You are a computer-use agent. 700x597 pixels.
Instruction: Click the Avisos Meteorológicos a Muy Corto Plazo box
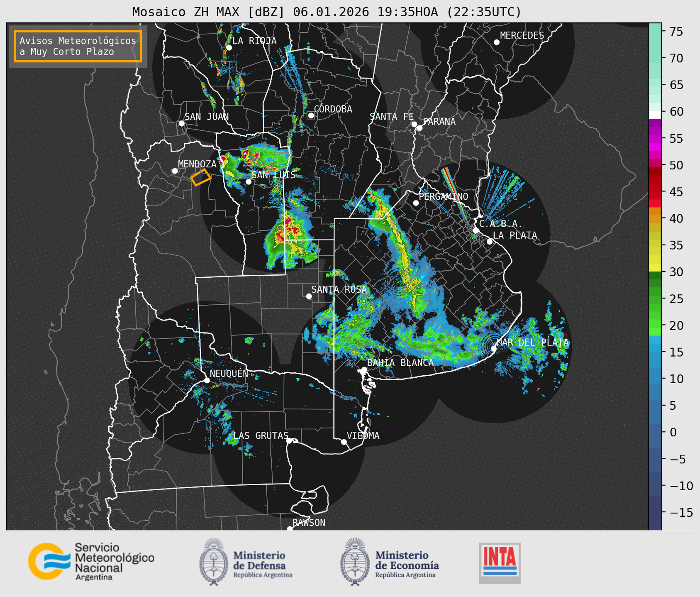pos(78,46)
